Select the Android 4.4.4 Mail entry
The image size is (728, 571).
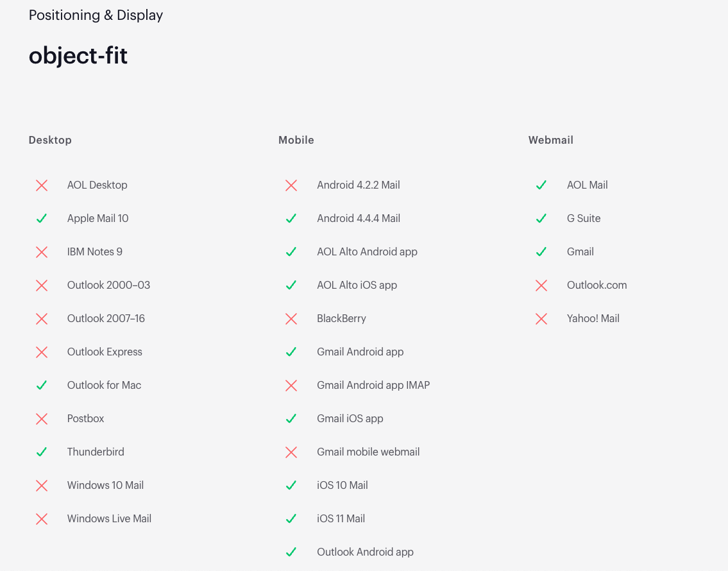pyautogui.click(x=359, y=219)
